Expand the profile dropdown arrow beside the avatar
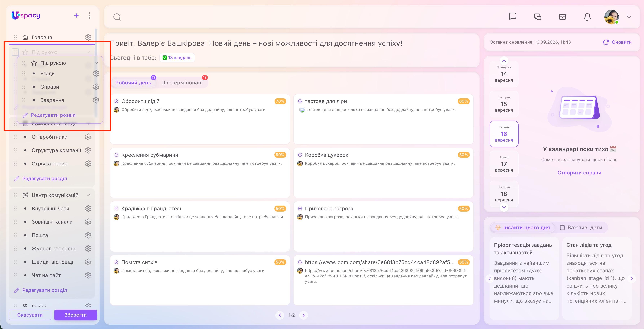The image size is (644, 329). [x=629, y=17]
